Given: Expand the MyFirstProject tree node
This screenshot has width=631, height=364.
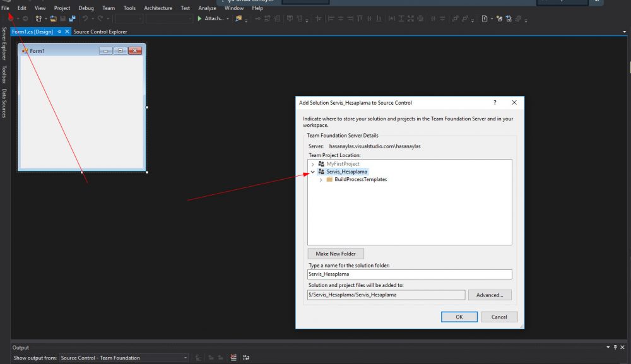Looking at the screenshot, I should click(x=313, y=164).
